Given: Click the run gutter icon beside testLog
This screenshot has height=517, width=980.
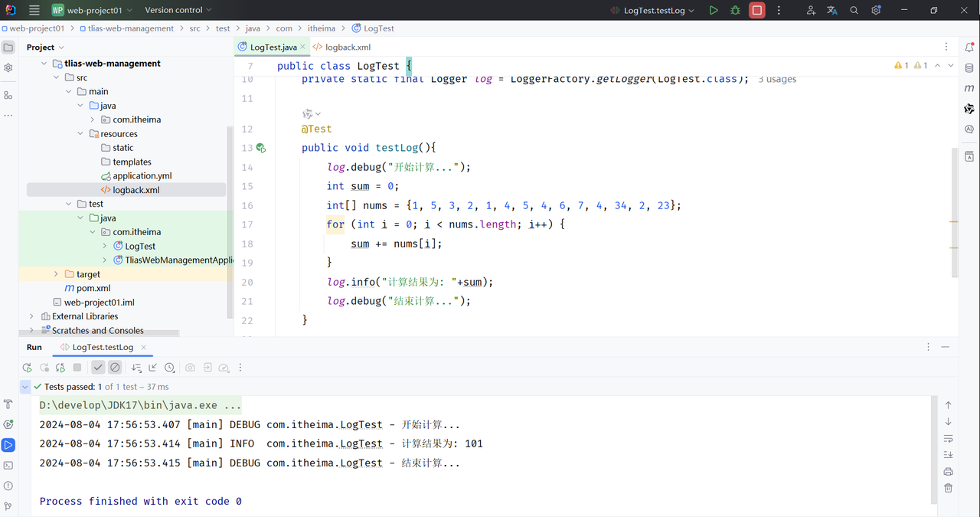Looking at the screenshot, I should tap(261, 148).
